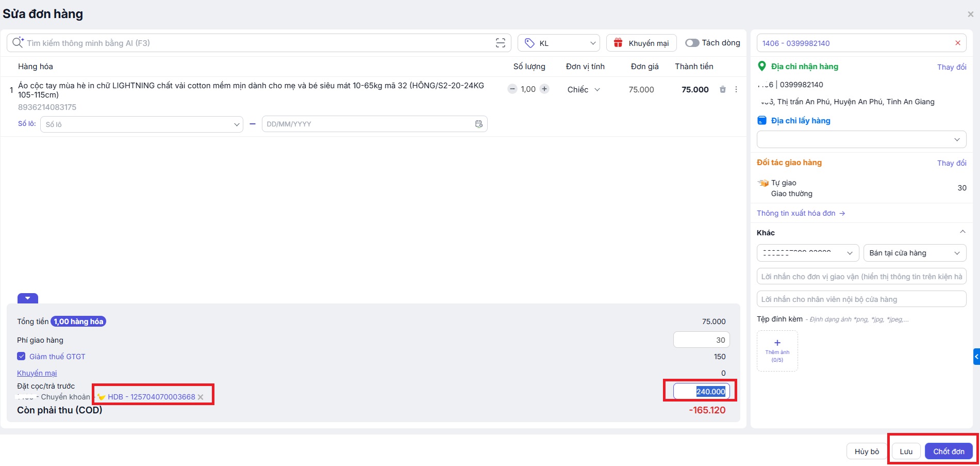
Task: Click the shipping carrier message field
Action: (x=861, y=276)
